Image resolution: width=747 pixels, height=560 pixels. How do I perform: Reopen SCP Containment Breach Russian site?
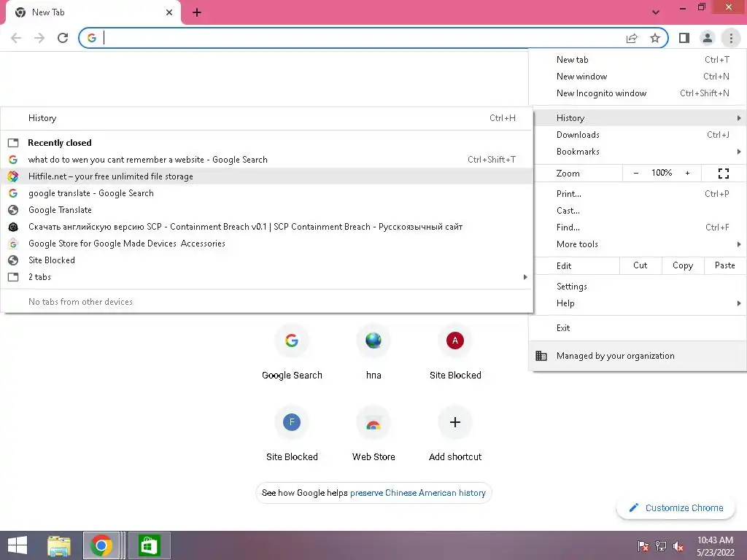tap(267, 227)
